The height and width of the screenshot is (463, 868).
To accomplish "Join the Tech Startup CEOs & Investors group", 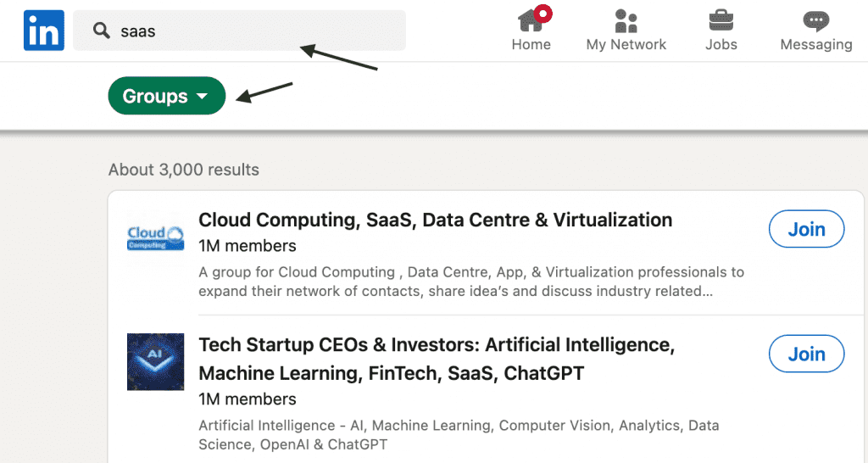I will click(806, 354).
